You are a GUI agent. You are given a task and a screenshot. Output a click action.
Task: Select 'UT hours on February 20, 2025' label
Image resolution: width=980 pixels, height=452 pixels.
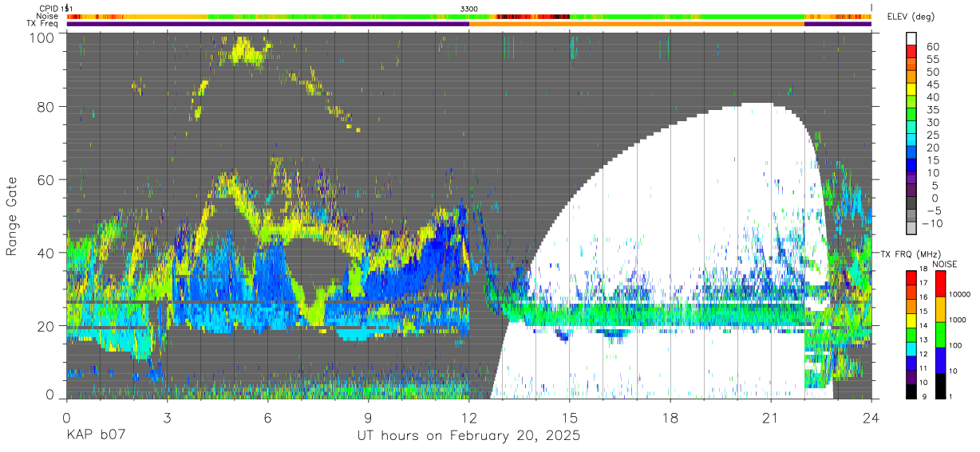pos(468,436)
